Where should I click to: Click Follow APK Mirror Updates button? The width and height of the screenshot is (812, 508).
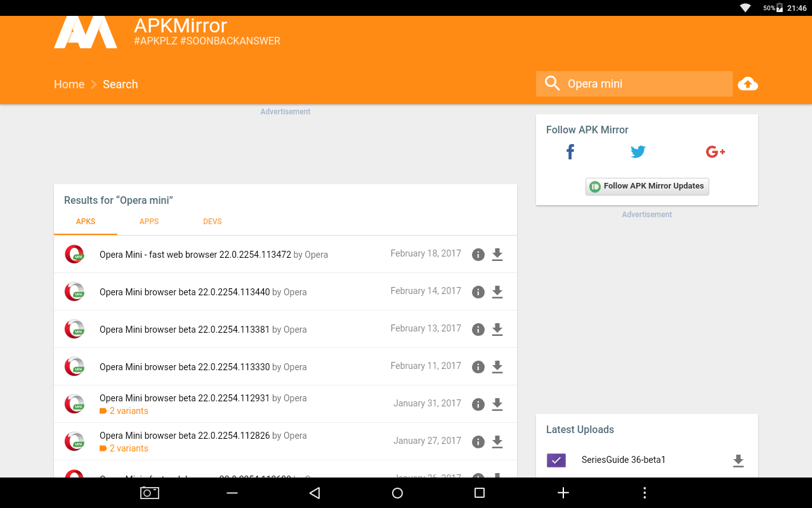647,186
